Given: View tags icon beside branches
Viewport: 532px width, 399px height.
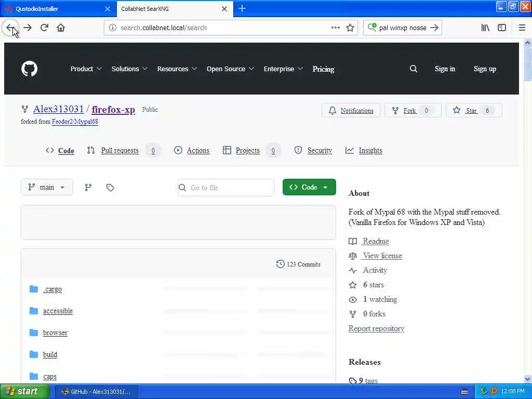Looking at the screenshot, I should pyautogui.click(x=110, y=187).
